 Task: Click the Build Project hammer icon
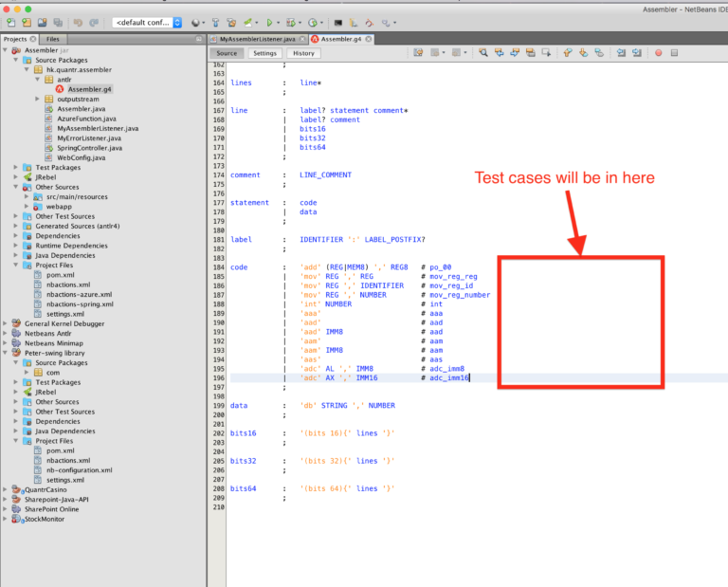215,23
